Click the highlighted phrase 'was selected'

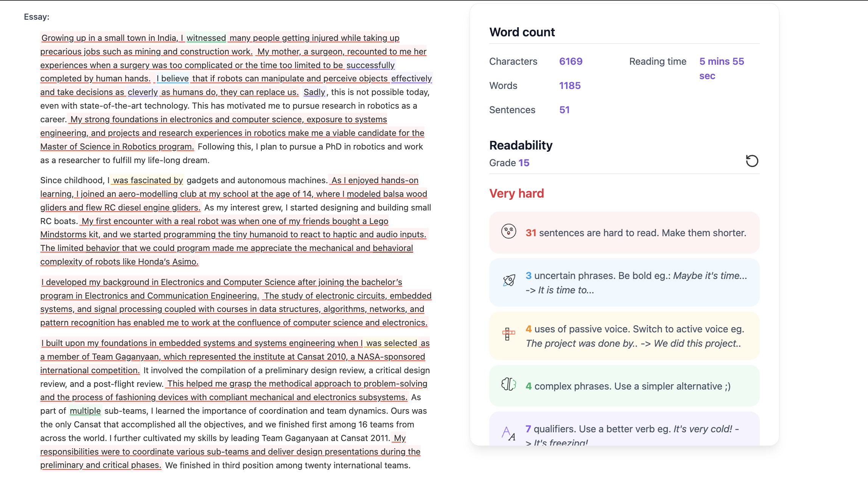[391, 343]
